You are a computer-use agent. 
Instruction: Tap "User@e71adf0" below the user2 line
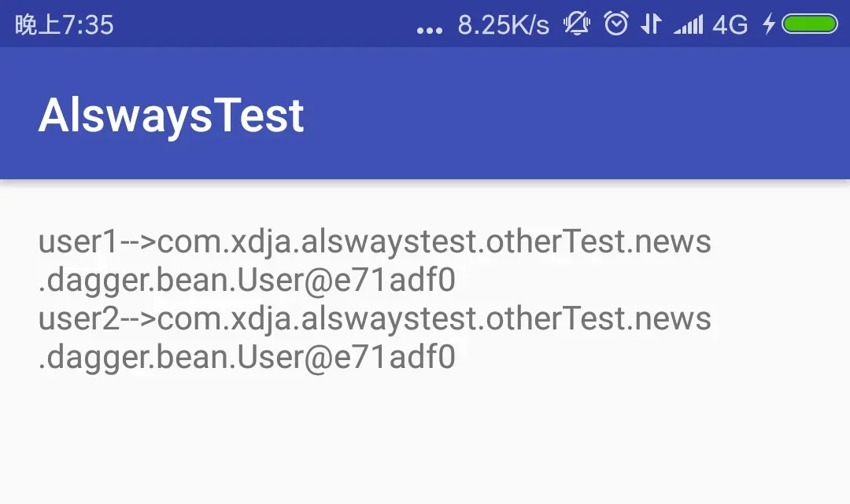point(346,357)
